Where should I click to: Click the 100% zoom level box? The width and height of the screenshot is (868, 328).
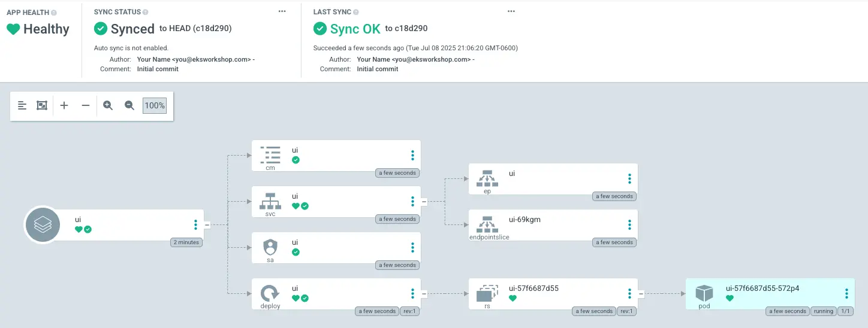pyautogui.click(x=155, y=105)
